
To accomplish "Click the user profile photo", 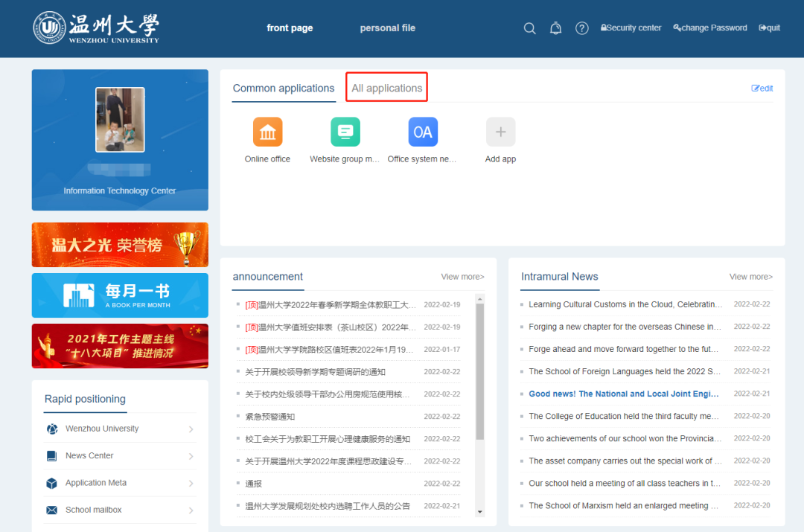I will pos(120,119).
